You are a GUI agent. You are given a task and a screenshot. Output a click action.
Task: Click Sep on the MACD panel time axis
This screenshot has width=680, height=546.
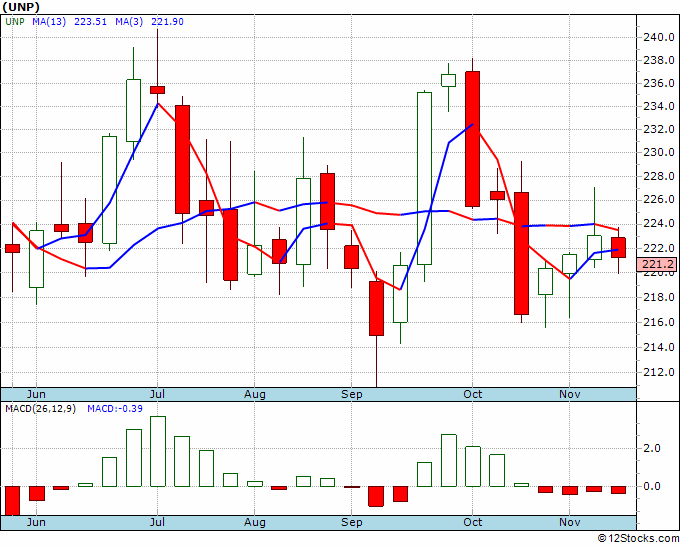point(352,522)
